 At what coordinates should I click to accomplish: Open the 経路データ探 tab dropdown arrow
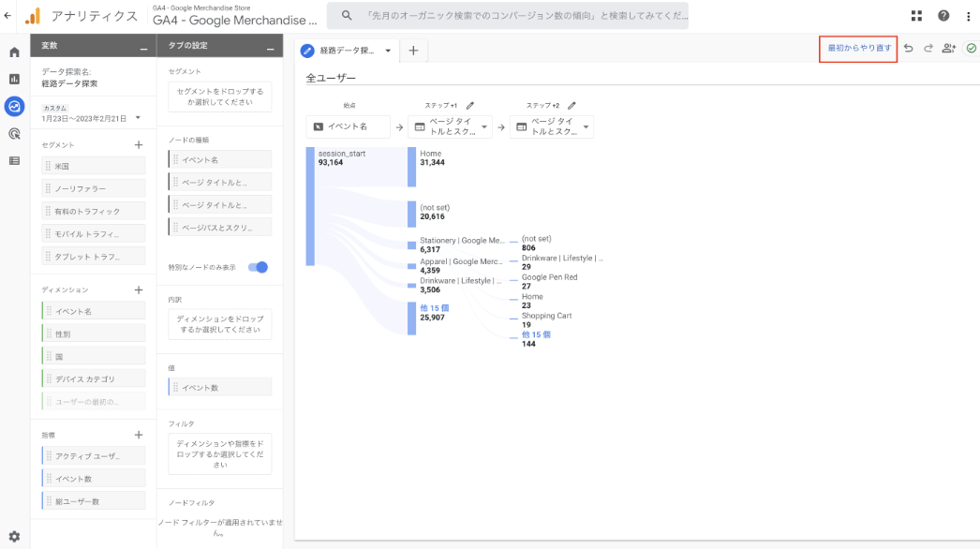point(388,51)
